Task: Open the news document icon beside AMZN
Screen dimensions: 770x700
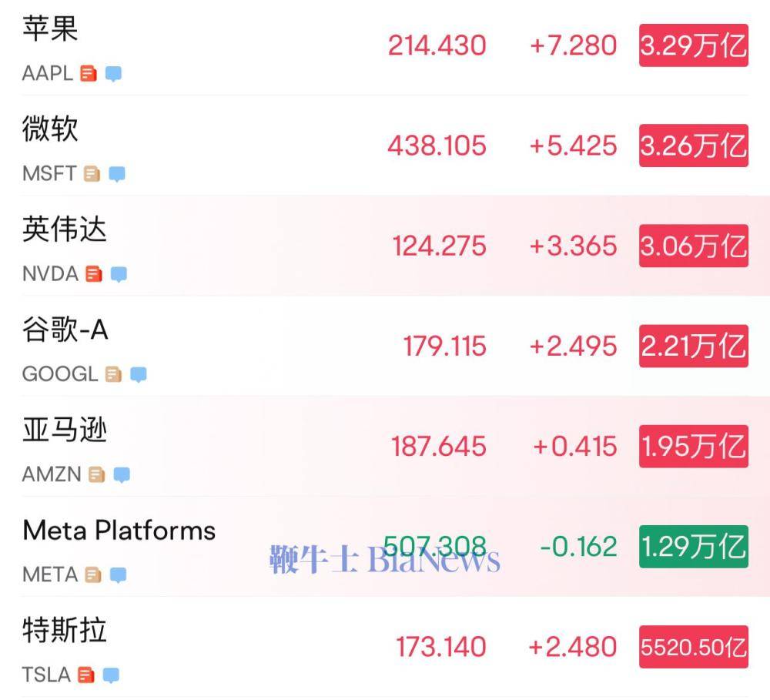Action: (x=97, y=474)
